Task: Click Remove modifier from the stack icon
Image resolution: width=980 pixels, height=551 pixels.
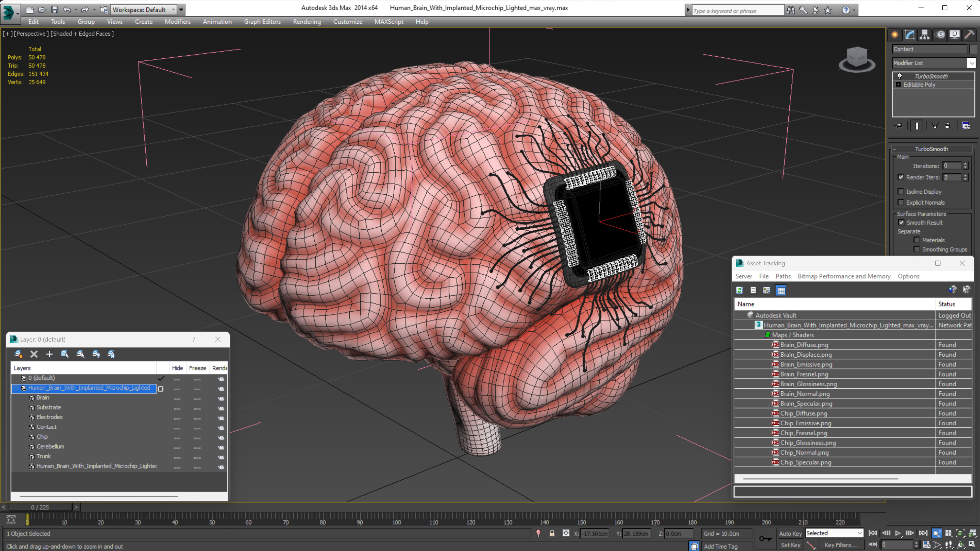Action: coord(947,126)
